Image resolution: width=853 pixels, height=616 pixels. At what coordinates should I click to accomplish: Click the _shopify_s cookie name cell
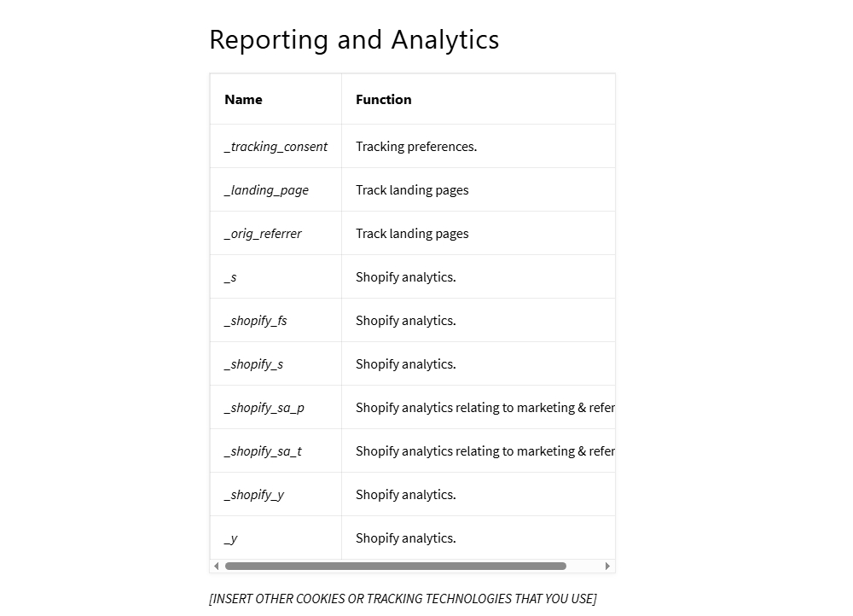click(253, 364)
